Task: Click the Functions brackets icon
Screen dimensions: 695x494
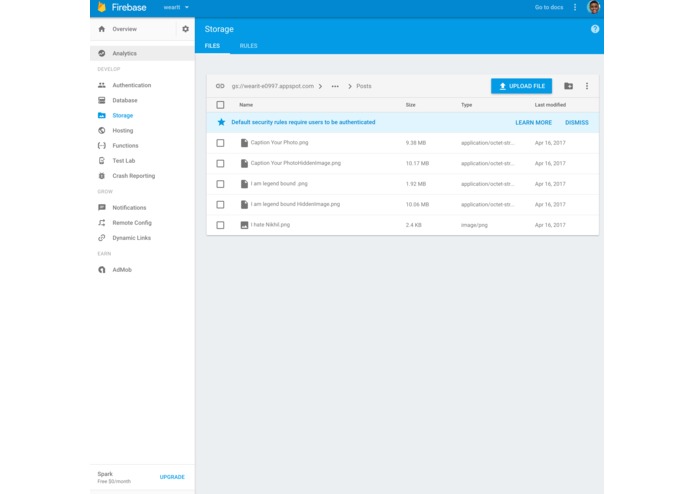Action: 102,145
